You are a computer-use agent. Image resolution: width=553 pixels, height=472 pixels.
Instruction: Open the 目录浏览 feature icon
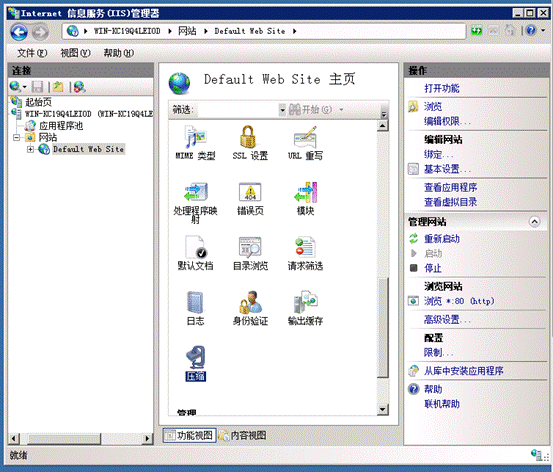pyautogui.click(x=250, y=253)
